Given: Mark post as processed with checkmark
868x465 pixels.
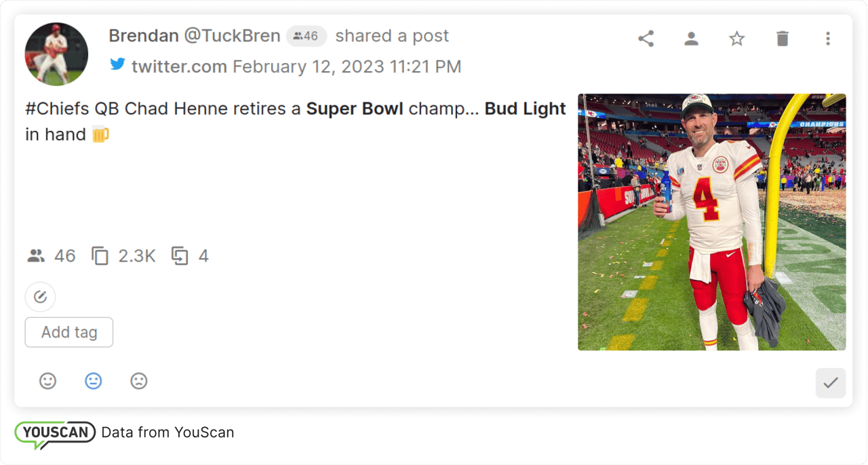Looking at the screenshot, I should pyautogui.click(x=831, y=383).
